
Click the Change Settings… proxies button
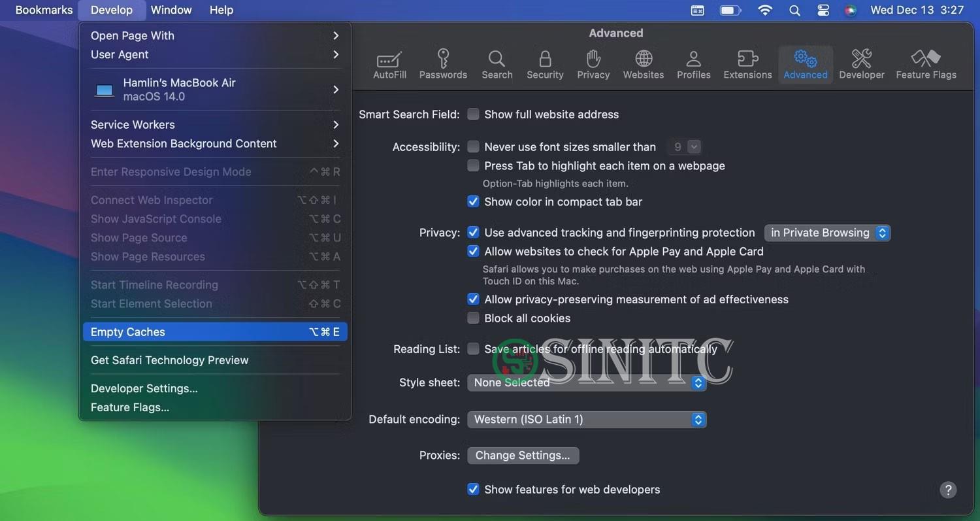point(523,456)
